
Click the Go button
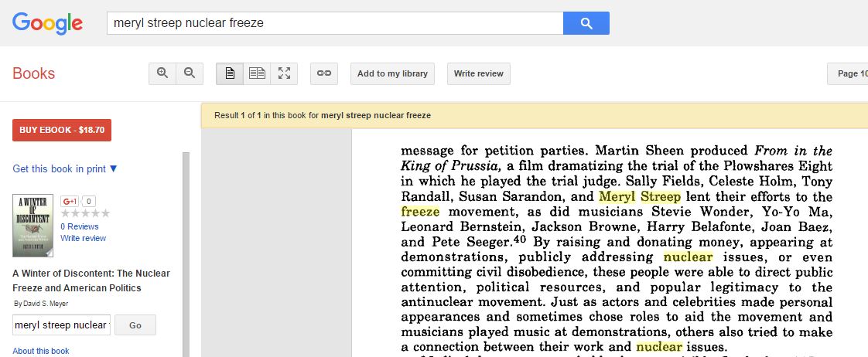click(x=135, y=325)
